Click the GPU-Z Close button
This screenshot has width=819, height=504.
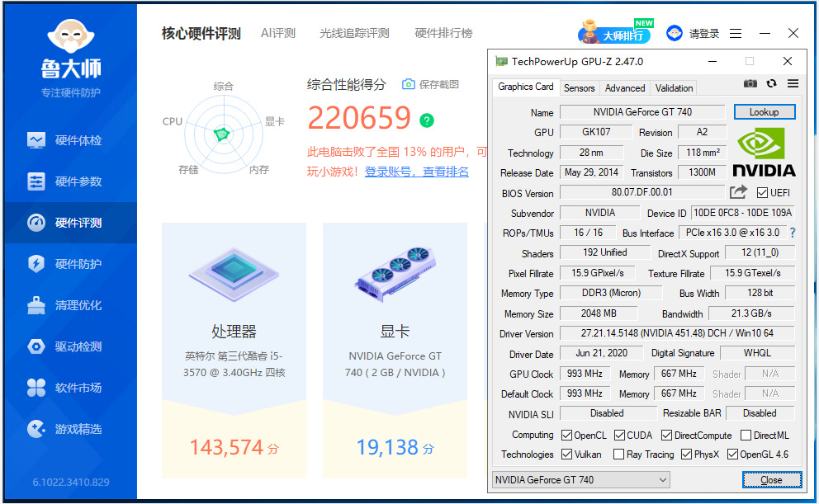pyautogui.click(x=771, y=480)
